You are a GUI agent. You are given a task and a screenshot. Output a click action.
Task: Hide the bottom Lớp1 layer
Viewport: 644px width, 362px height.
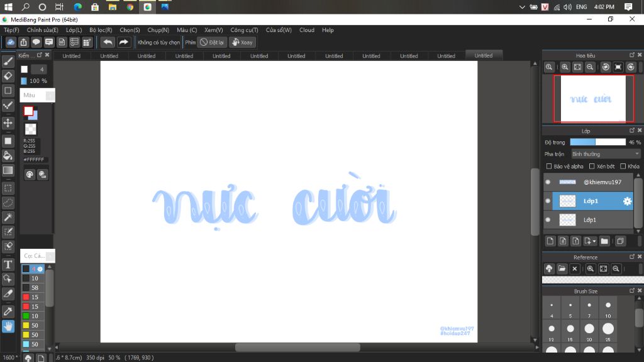(x=548, y=219)
